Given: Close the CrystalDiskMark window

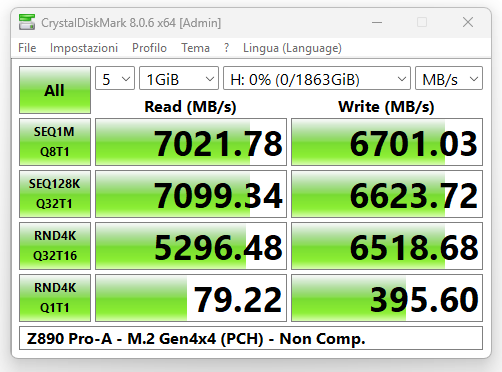Looking at the screenshot, I should coord(468,23).
